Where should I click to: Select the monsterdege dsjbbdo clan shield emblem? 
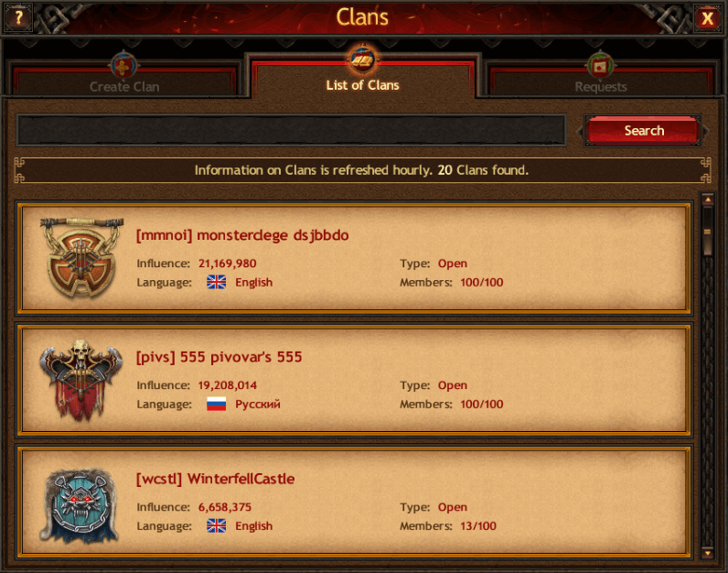pos(81,257)
